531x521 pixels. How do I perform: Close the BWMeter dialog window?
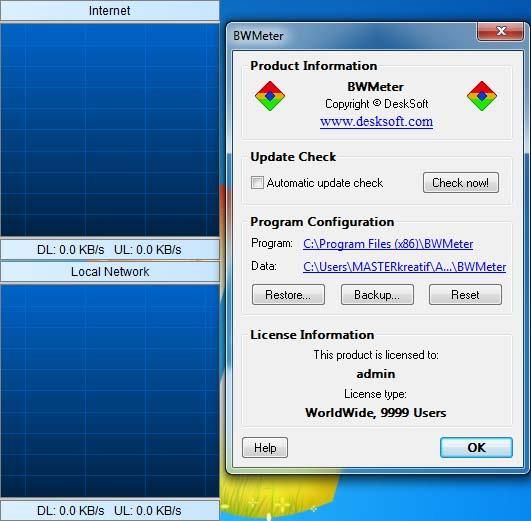(501, 31)
